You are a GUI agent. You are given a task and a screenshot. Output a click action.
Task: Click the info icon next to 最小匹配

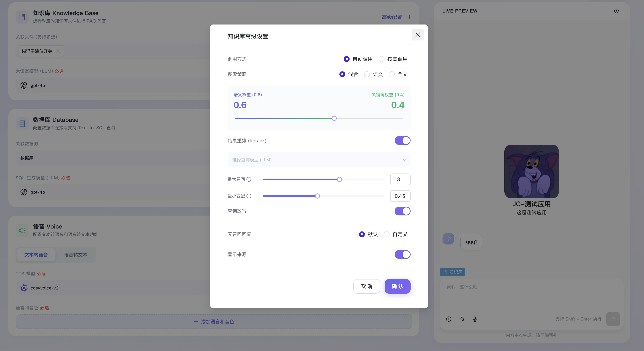pyautogui.click(x=249, y=196)
